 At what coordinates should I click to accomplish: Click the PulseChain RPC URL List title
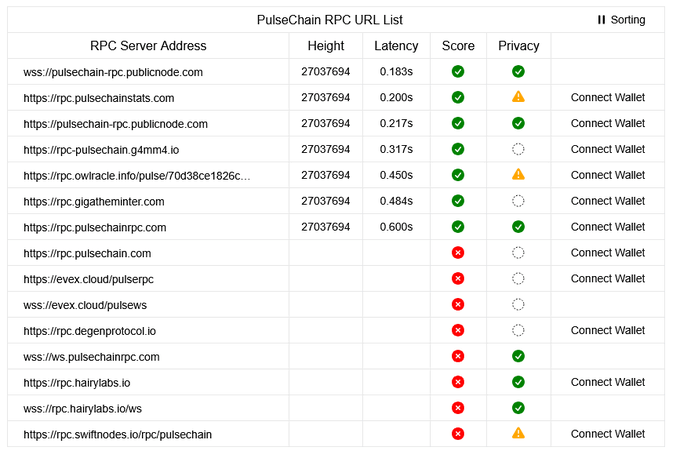pyautogui.click(x=330, y=20)
